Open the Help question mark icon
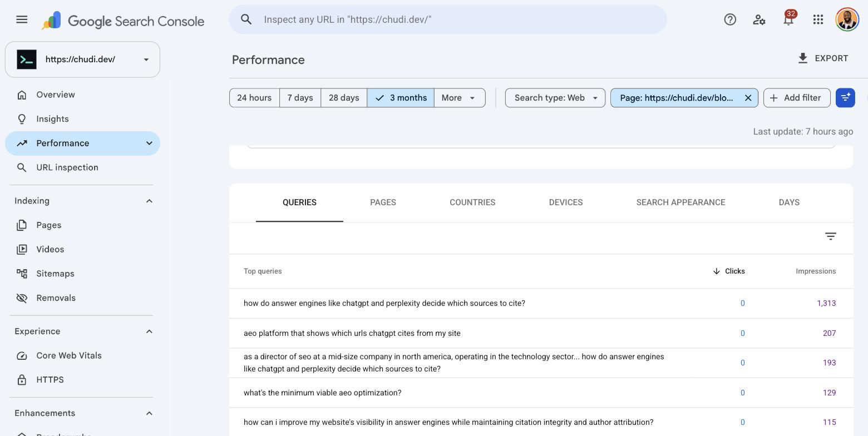Screen dimensions: 868x436 730,19
